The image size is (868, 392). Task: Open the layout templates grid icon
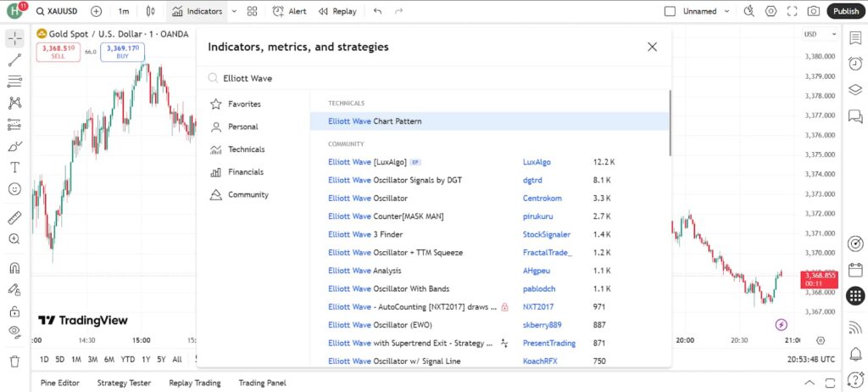tap(253, 11)
